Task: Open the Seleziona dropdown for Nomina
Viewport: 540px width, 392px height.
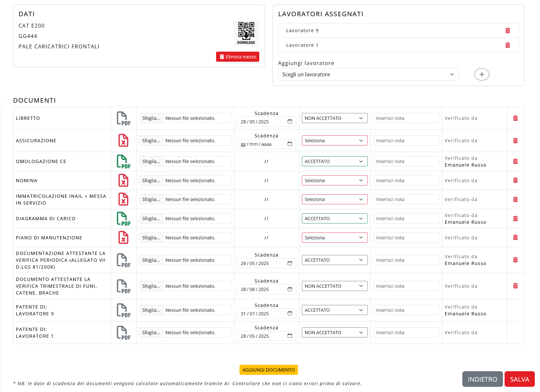Action: coord(334,181)
